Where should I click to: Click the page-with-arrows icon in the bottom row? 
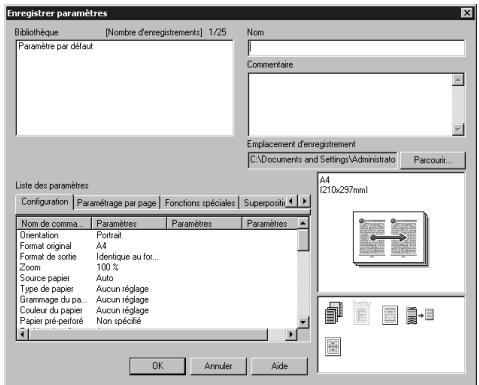(333, 346)
